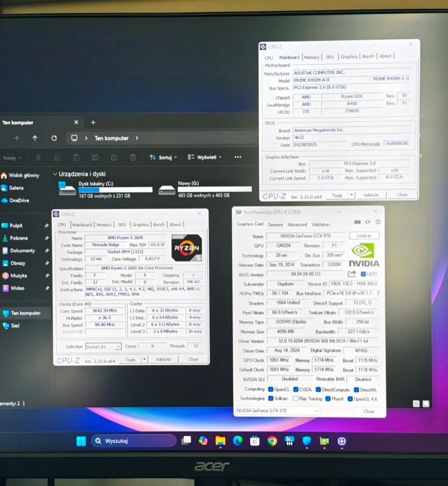Click the Local Disk (C:) drive icon
This screenshot has width=448, height=486.
(x=67, y=188)
